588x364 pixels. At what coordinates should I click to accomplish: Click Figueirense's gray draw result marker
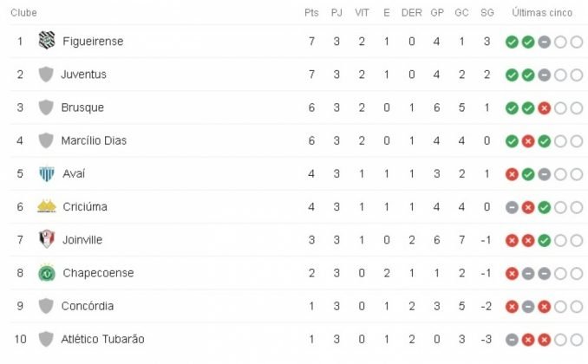pos(544,42)
